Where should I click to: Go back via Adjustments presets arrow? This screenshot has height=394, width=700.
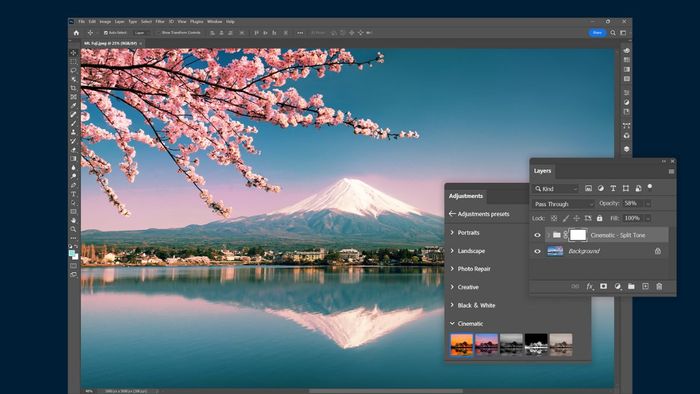(452, 214)
